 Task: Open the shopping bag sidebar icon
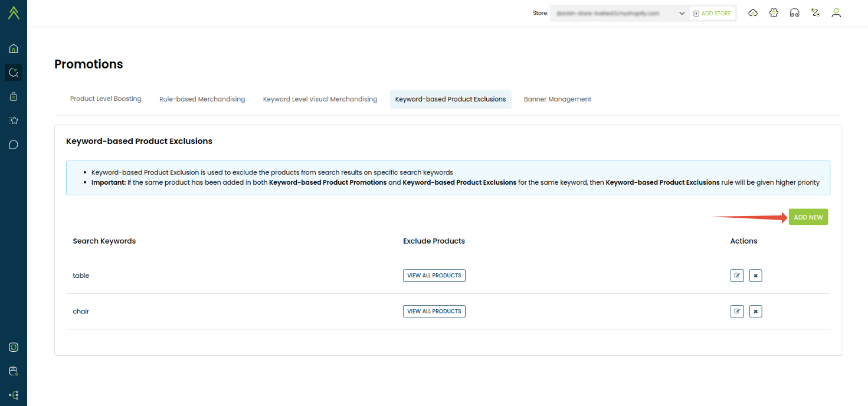[14, 96]
